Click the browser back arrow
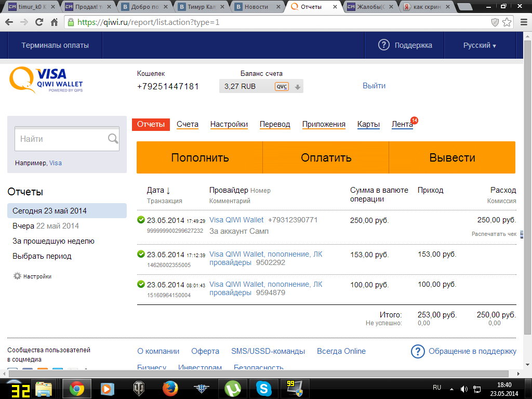The image size is (532, 399). coord(9,22)
